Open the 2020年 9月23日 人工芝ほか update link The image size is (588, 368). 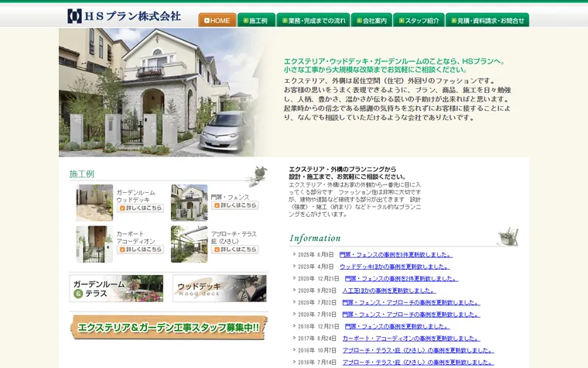pos(389,291)
